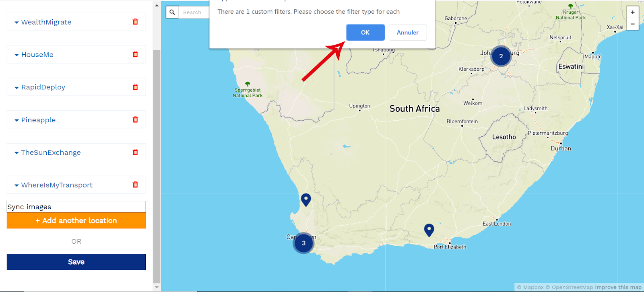Delete the Pineapple location
Viewport: 644px width, 292px height.
click(x=135, y=119)
